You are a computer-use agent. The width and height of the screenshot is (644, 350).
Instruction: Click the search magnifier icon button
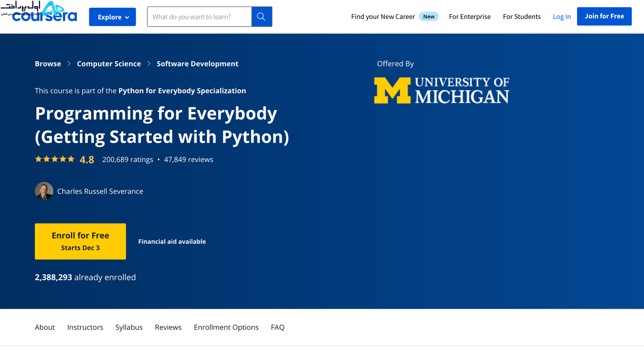click(261, 17)
